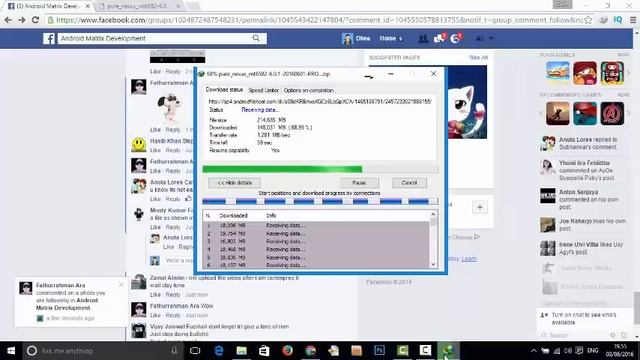Viewport: 640px width, 360px height.
Task: Go back with Chrome's back arrow
Action: click(x=8, y=20)
